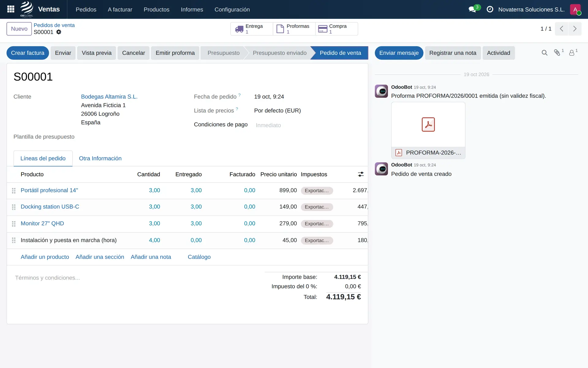This screenshot has height=368, width=588.
Task: Open the column settings adjust icon
Action: 361,174
